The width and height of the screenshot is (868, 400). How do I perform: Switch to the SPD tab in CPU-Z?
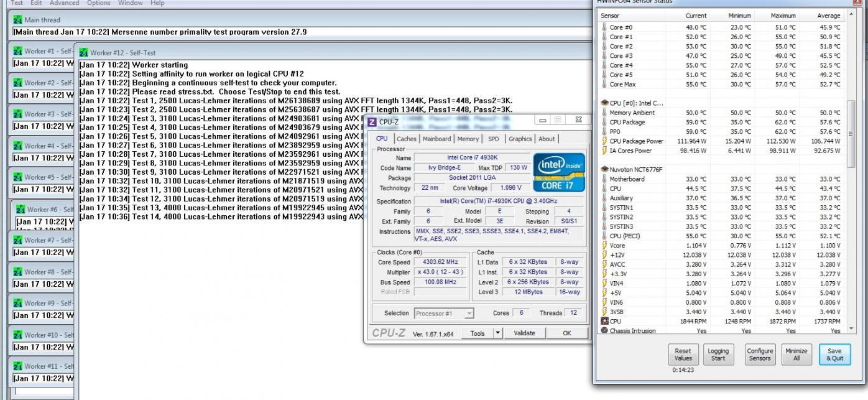pyautogui.click(x=493, y=139)
